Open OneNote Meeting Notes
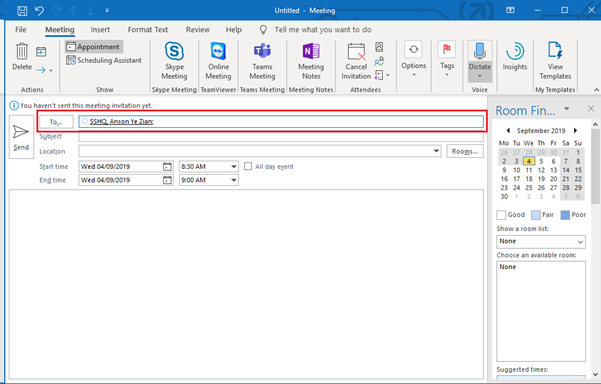 [311, 60]
